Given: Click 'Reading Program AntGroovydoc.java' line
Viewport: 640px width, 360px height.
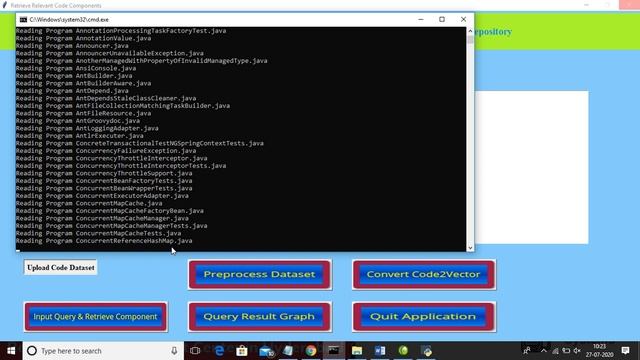Looking at the screenshot, I should pyautogui.click(x=78, y=121).
